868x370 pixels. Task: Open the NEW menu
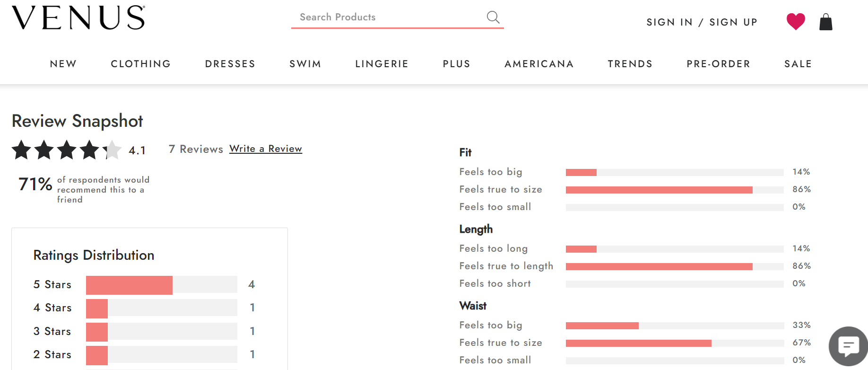(x=63, y=64)
